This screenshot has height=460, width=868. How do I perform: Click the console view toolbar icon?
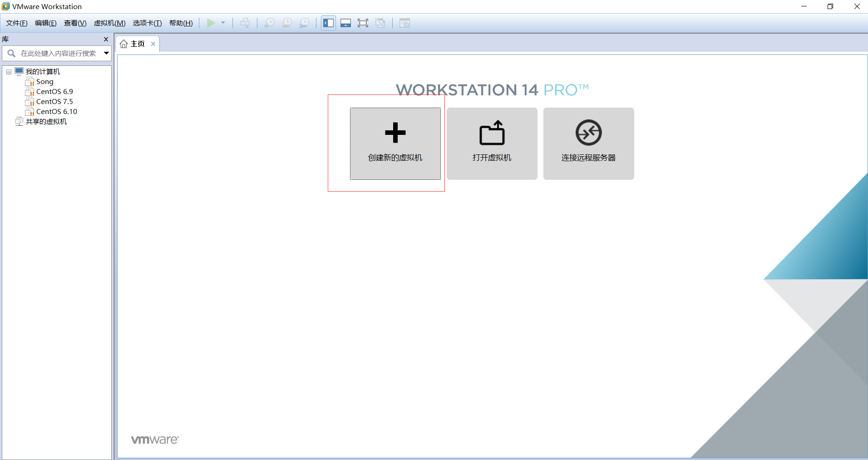404,23
